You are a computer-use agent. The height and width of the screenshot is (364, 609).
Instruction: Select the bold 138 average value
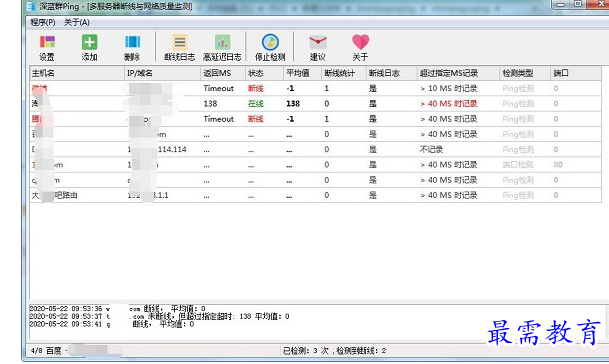(x=293, y=104)
